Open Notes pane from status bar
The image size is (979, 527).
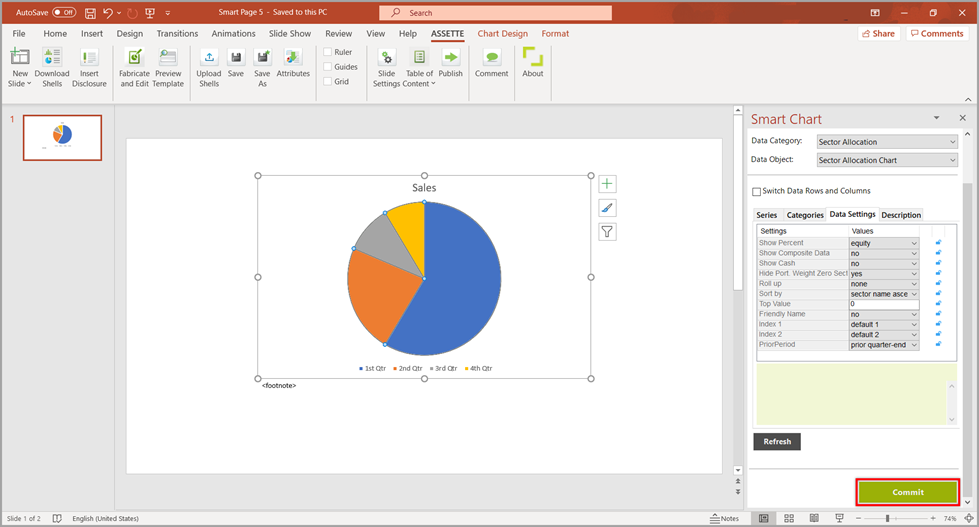[x=724, y=518]
